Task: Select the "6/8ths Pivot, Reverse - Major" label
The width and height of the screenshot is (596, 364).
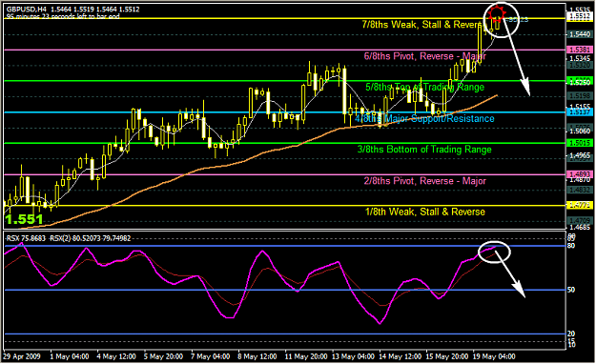Action: click(x=425, y=56)
